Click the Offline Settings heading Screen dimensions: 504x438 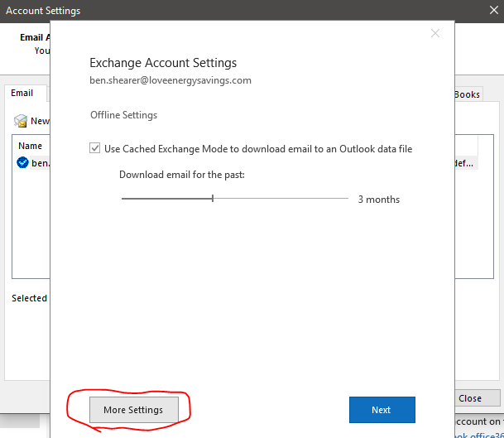coord(124,115)
